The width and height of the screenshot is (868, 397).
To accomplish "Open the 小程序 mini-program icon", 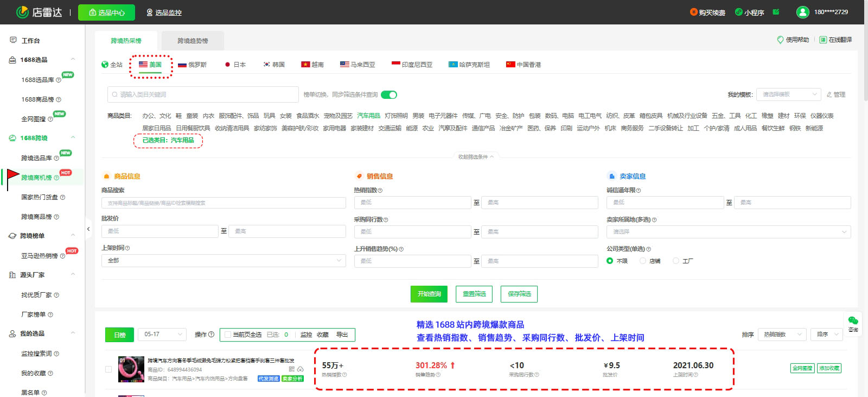I will coord(738,12).
